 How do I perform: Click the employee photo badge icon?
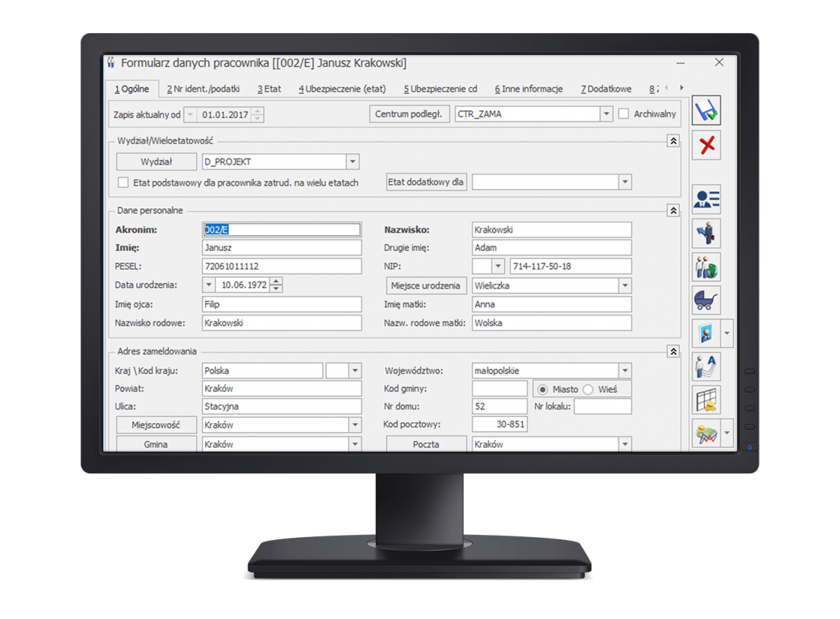(707, 333)
